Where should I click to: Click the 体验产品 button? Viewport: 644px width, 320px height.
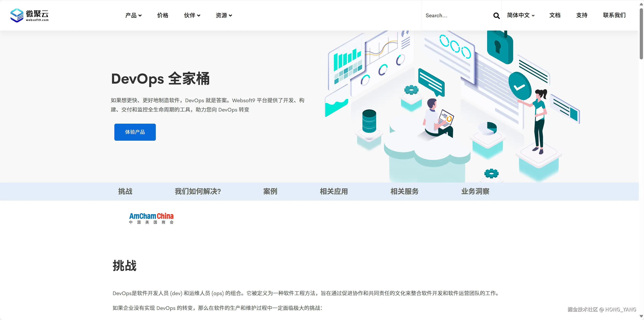coord(135,132)
